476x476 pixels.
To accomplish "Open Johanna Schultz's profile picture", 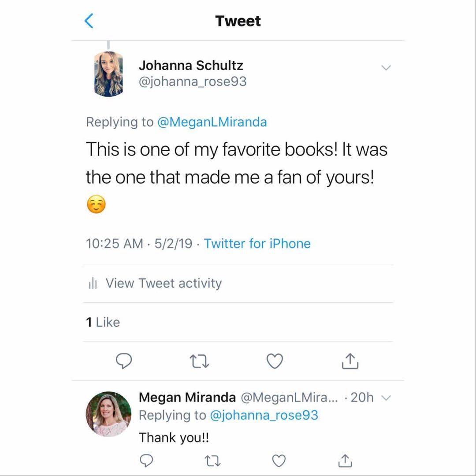I will tap(108, 74).
